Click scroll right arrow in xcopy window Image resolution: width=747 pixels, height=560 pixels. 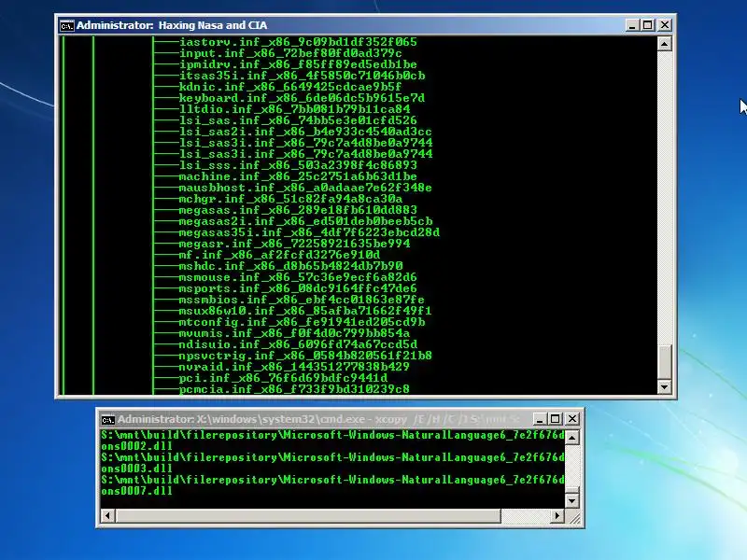pos(557,516)
